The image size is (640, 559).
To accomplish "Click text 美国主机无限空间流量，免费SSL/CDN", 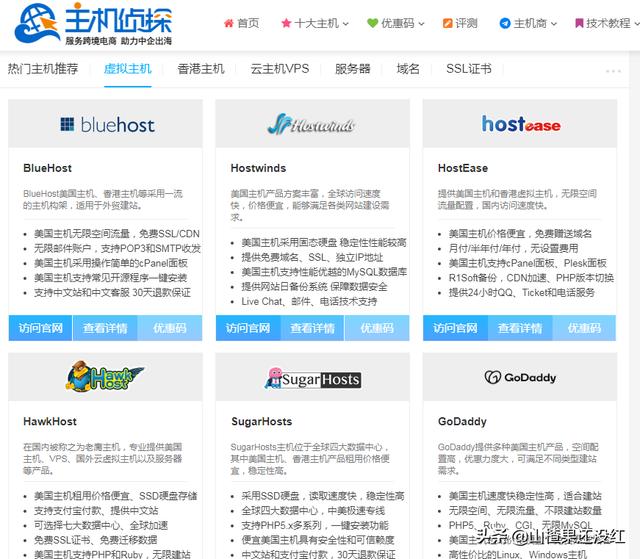I will click(x=117, y=234).
